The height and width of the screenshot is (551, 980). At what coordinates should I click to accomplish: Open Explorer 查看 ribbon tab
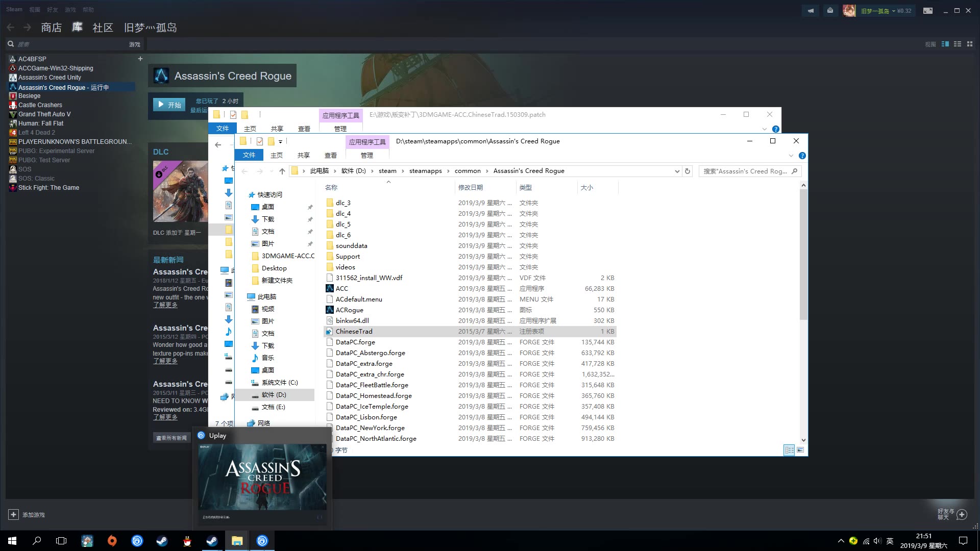click(x=331, y=155)
